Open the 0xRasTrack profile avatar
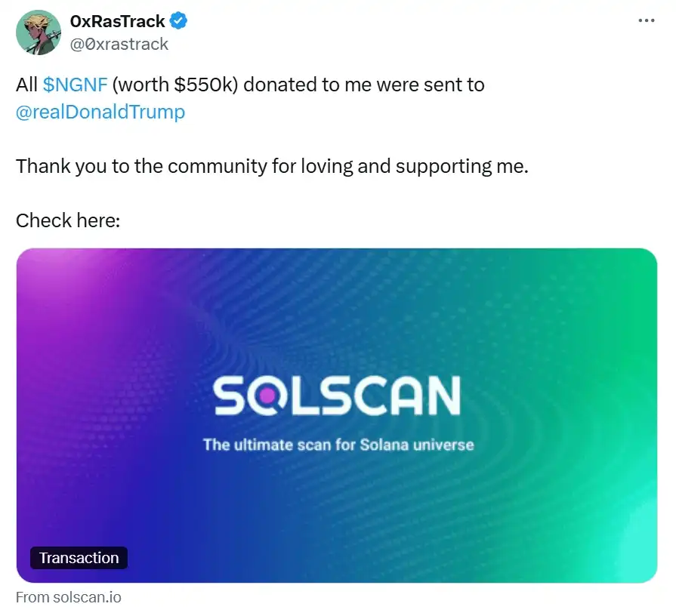 [38, 32]
